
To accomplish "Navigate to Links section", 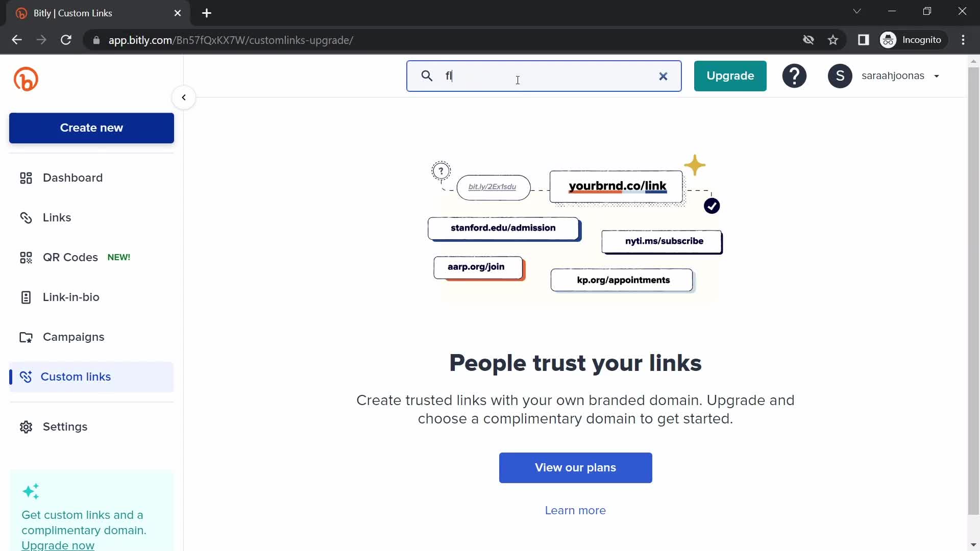I will [x=57, y=217].
